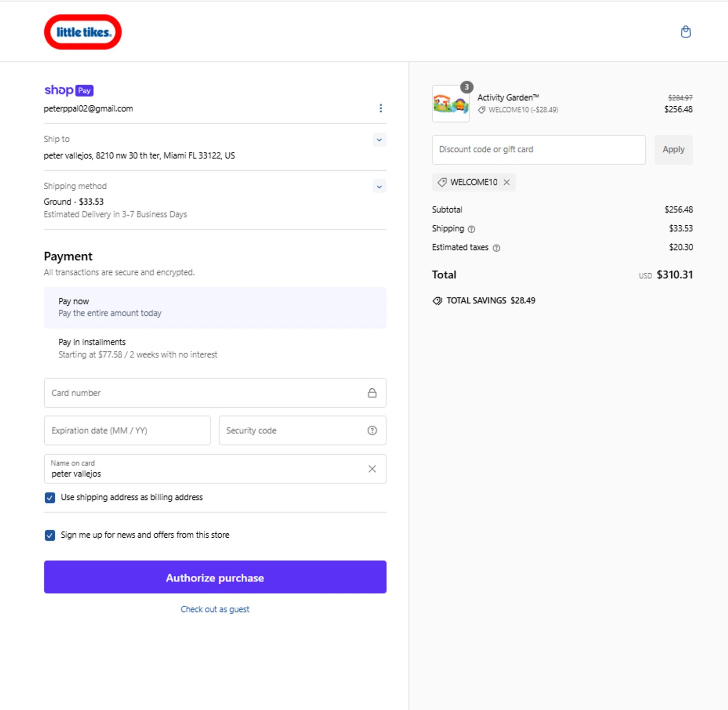Click the Check out as guest link
728x710 pixels.
pyautogui.click(x=215, y=609)
